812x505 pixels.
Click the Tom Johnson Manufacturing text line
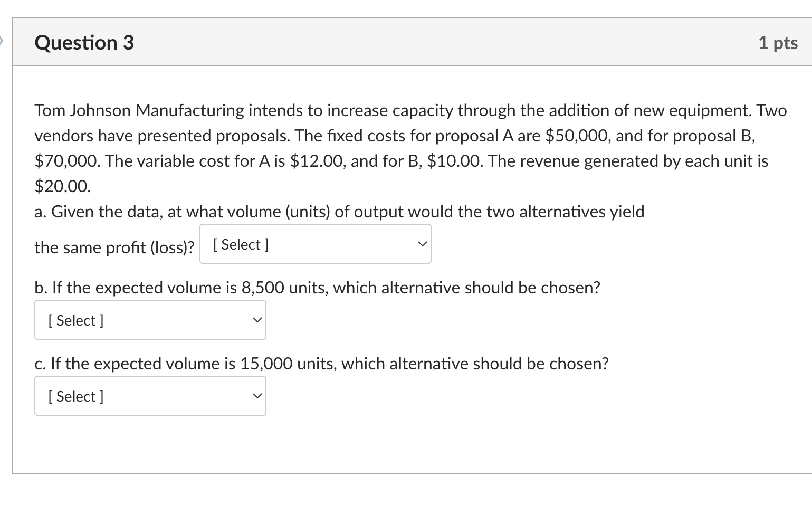coord(410,110)
